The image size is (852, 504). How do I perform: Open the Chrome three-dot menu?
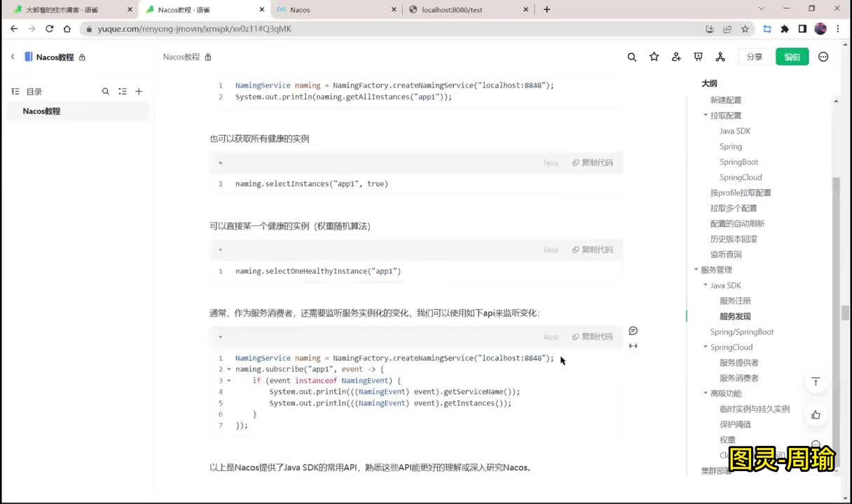click(838, 29)
